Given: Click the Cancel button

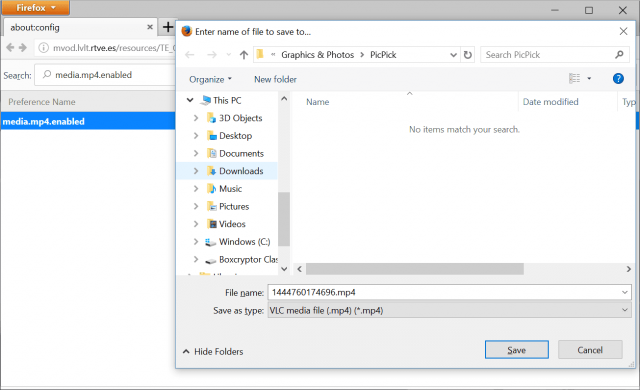Looking at the screenshot, I should 590,350.
